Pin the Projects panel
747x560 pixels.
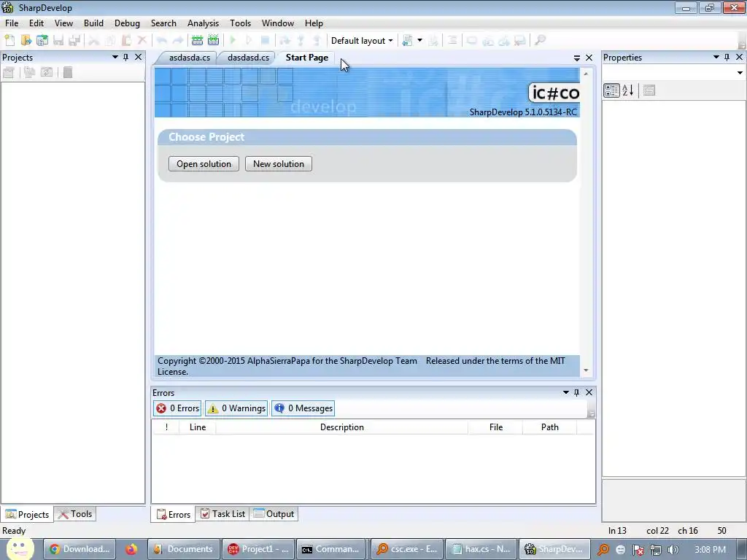(125, 57)
